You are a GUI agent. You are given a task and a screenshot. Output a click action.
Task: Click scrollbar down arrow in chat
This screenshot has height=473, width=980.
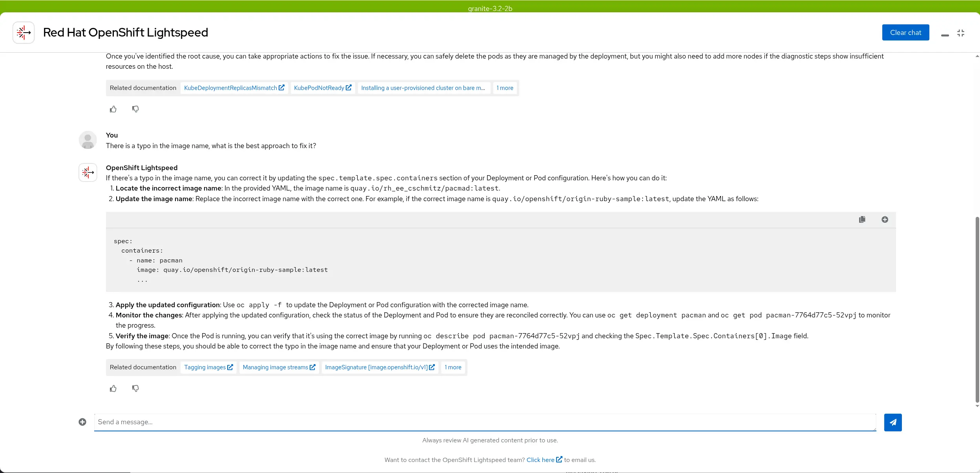[977, 406]
